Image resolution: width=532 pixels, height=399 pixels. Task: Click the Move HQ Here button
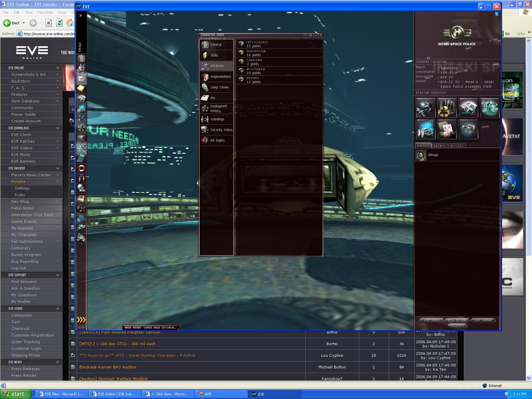[457, 320]
